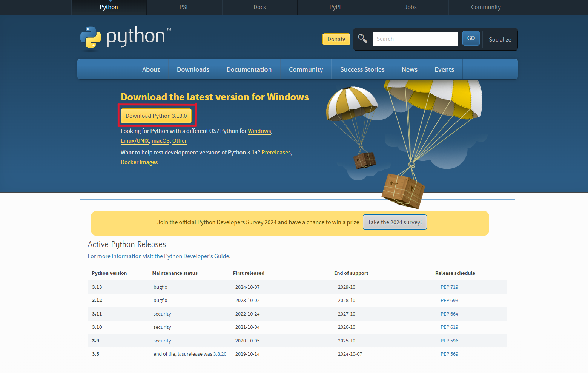Click Take the 2024 survey button
The image size is (588, 373).
click(395, 222)
